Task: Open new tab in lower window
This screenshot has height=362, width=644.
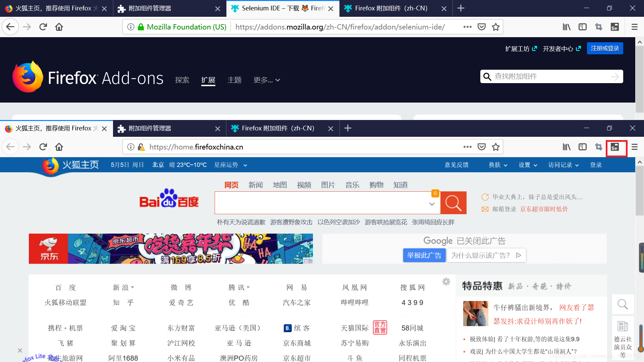Action: pos(348,128)
